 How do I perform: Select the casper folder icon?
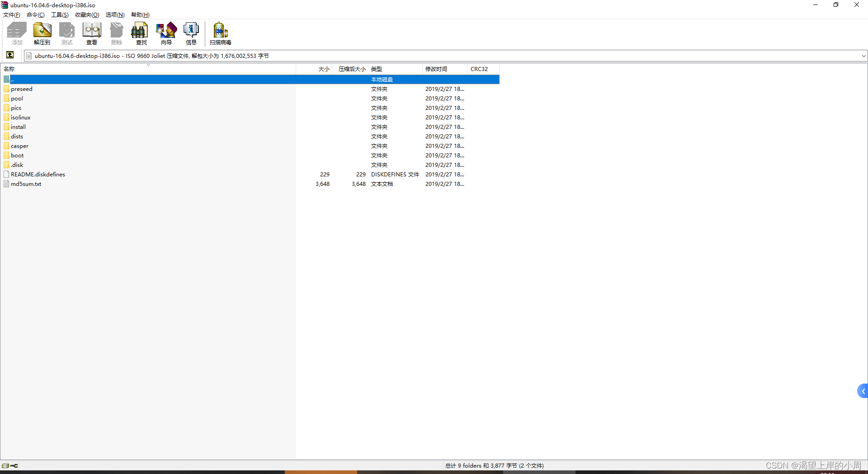pos(6,146)
